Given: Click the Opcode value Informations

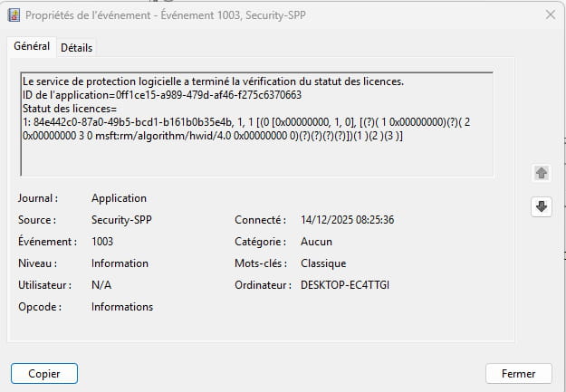Looking at the screenshot, I should 122,307.
